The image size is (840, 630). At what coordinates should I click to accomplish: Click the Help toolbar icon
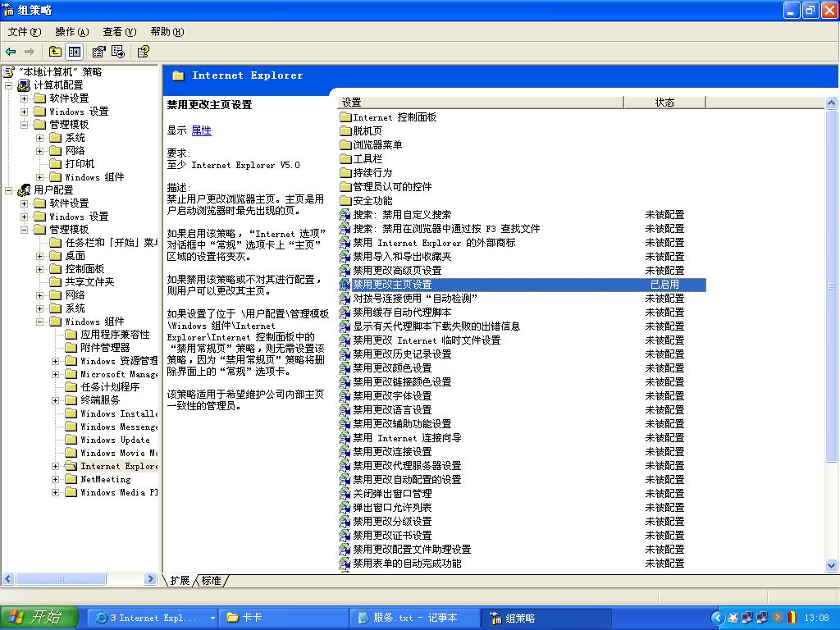click(x=143, y=52)
